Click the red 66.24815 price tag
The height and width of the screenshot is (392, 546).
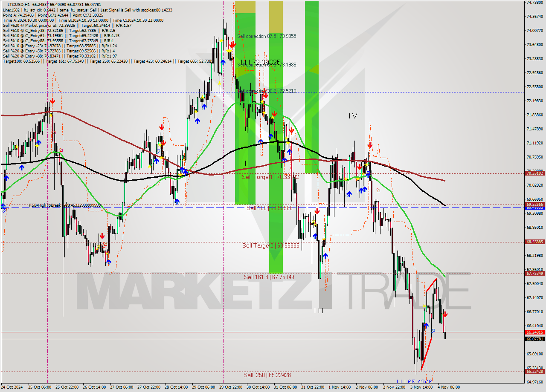(x=534, y=332)
